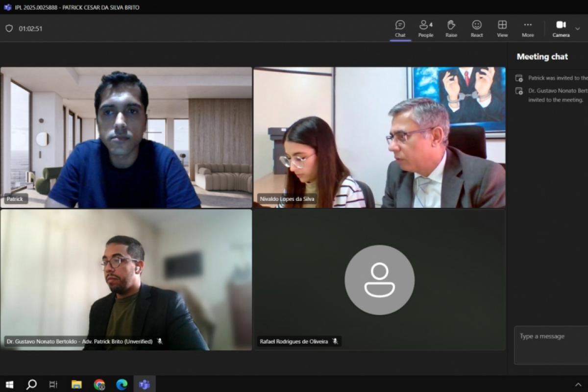Select Nivaldo Lopes da Silva's video tile
The height and width of the screenshot is (392, 588).
point(379,137)
